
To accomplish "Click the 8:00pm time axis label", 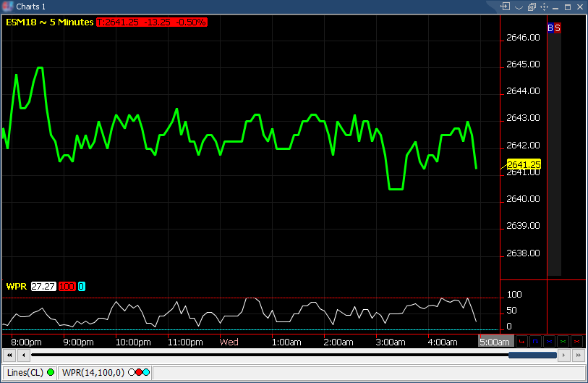I will point(26,342).
